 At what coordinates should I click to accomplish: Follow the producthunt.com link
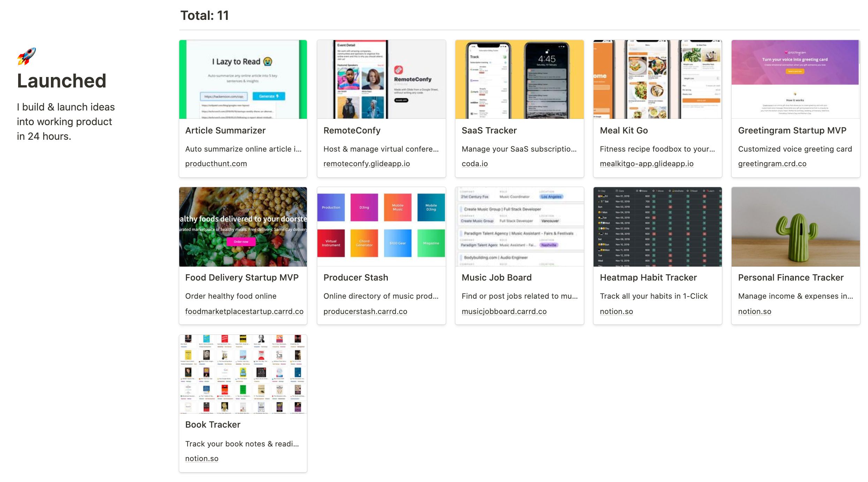pos(216,163)
